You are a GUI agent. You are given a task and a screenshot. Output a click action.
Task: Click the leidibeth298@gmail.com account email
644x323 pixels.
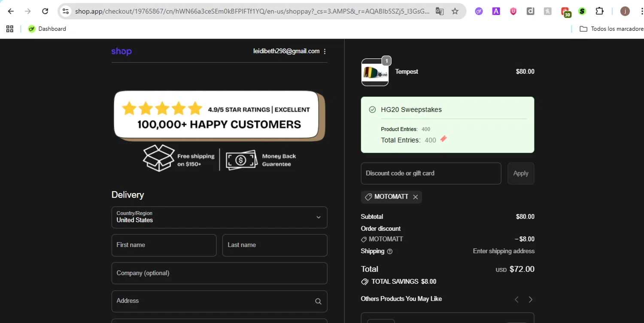click(x=286, y=51)
